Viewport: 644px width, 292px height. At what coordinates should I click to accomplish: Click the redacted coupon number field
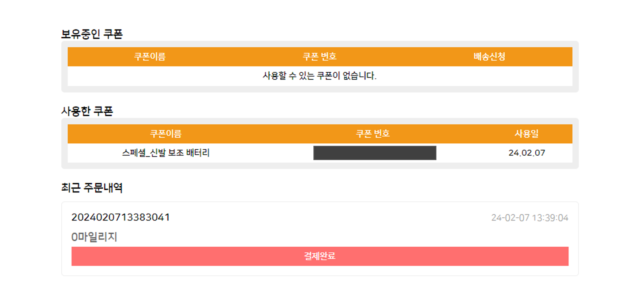(374, 153)
